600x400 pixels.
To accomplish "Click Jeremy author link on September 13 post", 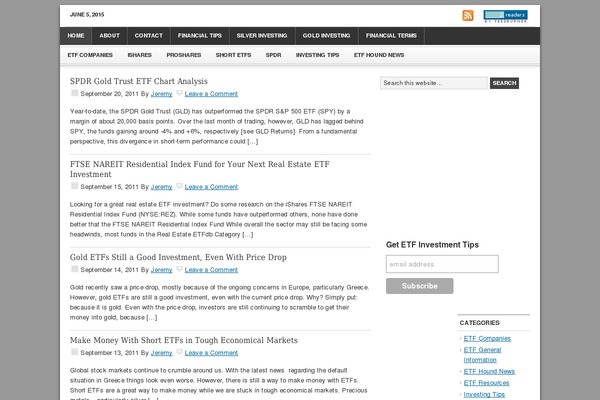I will coord(161,353).
